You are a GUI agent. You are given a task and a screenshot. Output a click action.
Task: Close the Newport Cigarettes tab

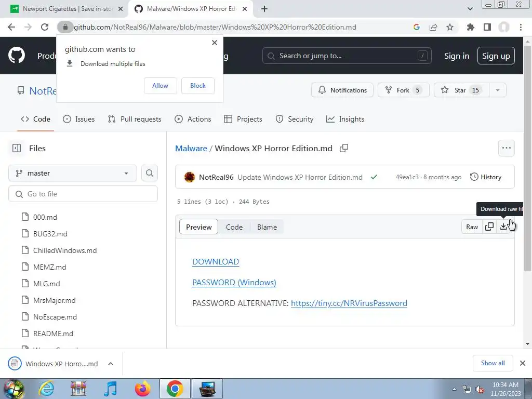(121, 9)
